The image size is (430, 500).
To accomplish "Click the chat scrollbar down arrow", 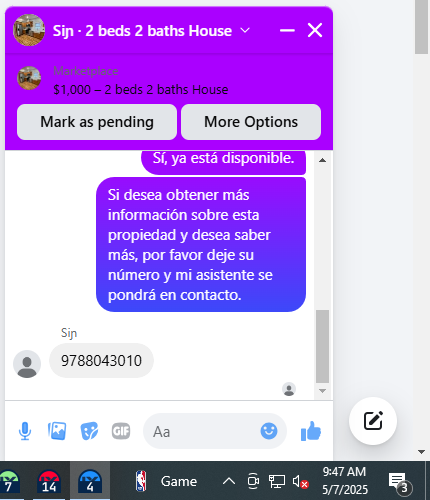I will 322,391.
